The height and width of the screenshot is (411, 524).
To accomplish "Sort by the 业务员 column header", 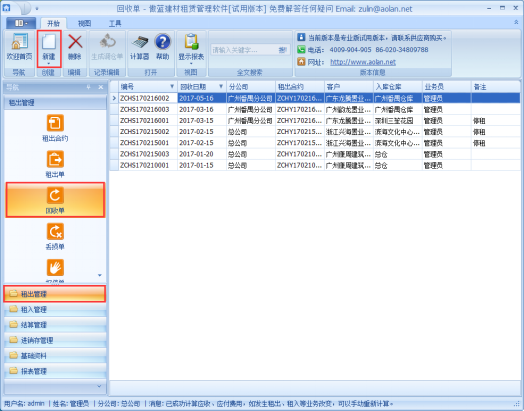I will [x=446, y=87].
